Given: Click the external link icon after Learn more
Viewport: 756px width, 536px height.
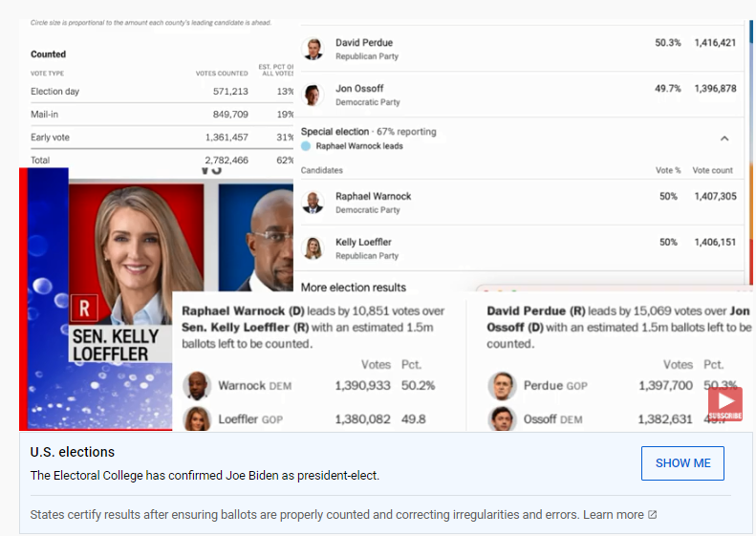Looking at the screenshot, I should 653,515.
